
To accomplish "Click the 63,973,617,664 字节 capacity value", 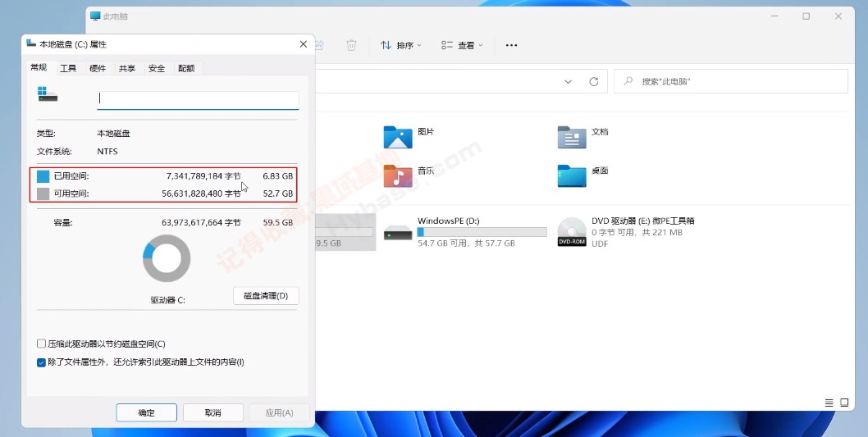I will click(x=201, y=222).
